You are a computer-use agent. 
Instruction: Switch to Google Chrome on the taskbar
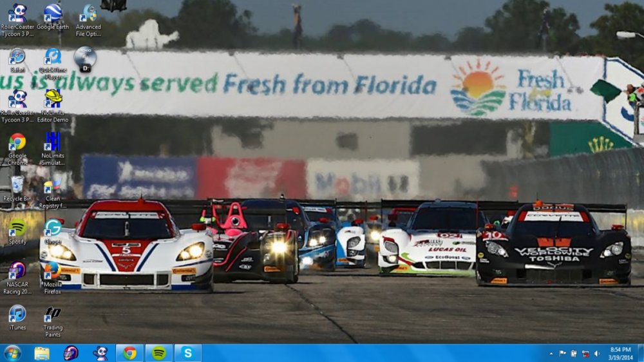(129, 354)
